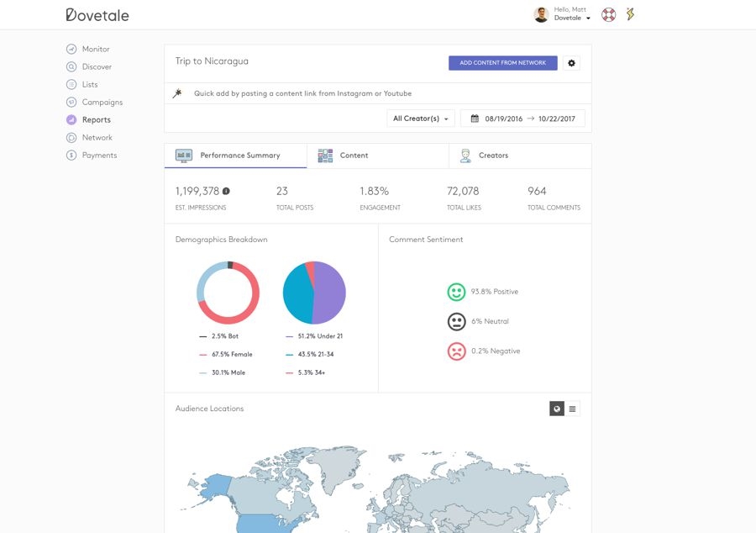Switch Audience Locations to list view
756x533 pixels.
click(573, 409)
